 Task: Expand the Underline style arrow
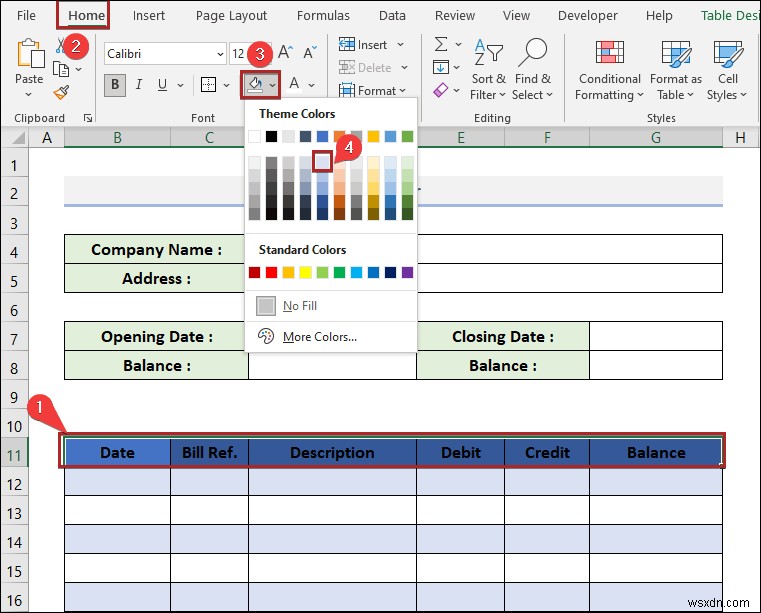coord(181,85)
